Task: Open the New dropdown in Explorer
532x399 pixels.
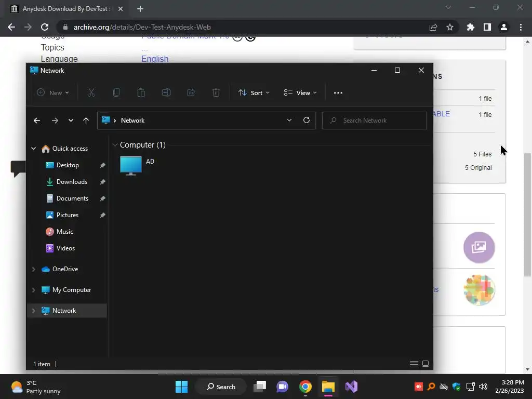Action: pos(53,92)
